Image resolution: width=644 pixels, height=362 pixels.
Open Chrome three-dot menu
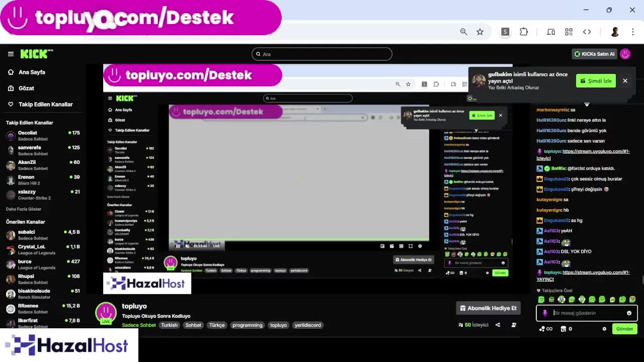[633, 32]
